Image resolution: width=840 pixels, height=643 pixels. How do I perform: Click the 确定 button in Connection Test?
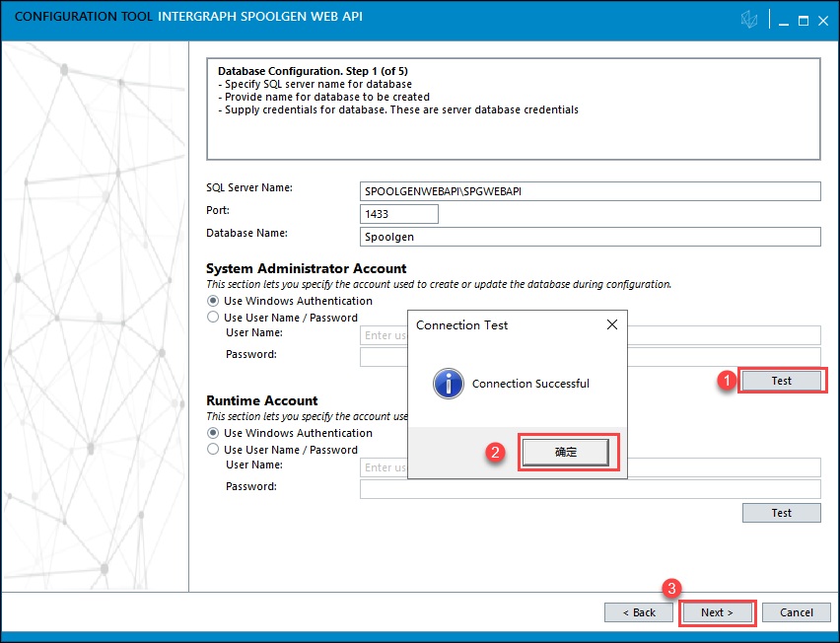(x=566, y=452)
